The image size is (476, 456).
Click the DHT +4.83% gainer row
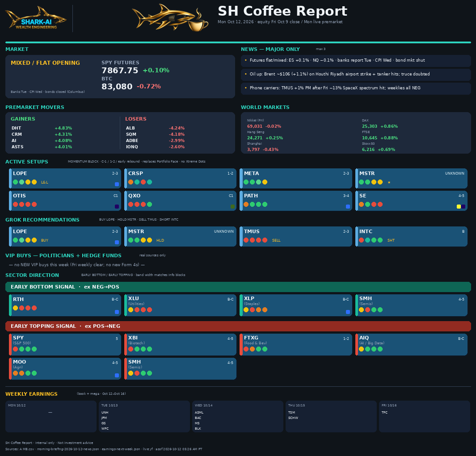point(42,128)
